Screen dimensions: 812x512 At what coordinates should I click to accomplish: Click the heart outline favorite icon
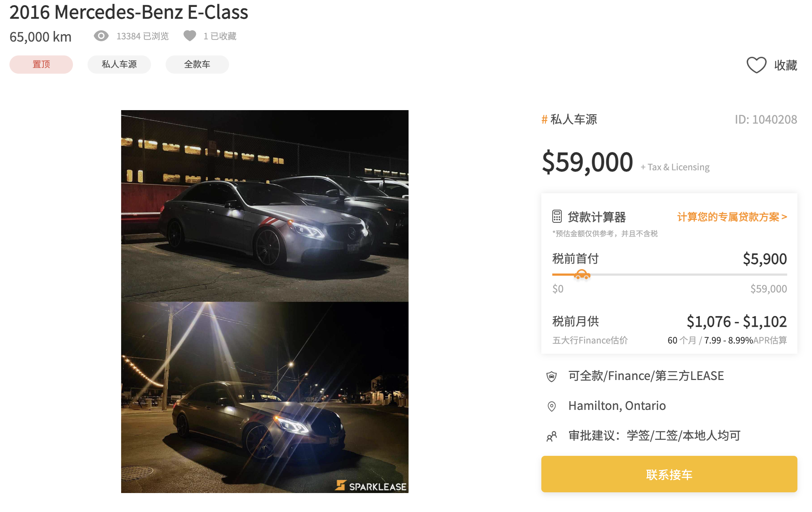coord(756,65)
